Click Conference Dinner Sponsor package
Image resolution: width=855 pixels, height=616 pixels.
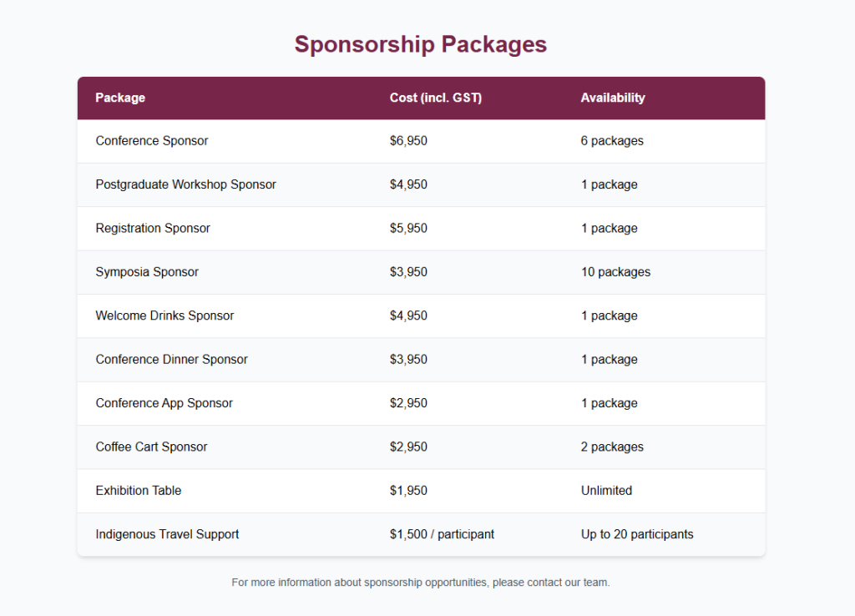tap(171, 359)
